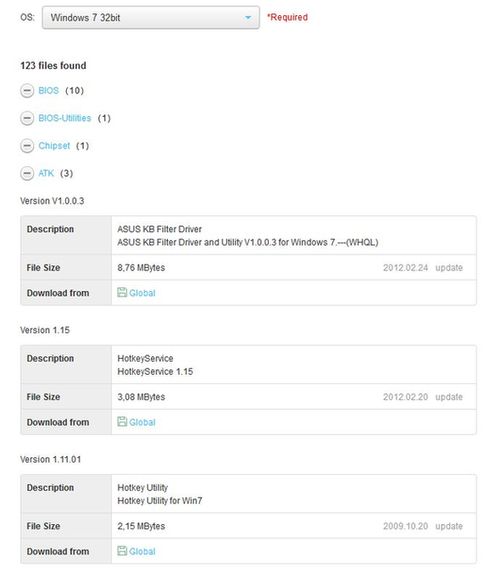Select the ASUS KB Filter Driver description text
500x575 pixels.
[x=160, y=229]
